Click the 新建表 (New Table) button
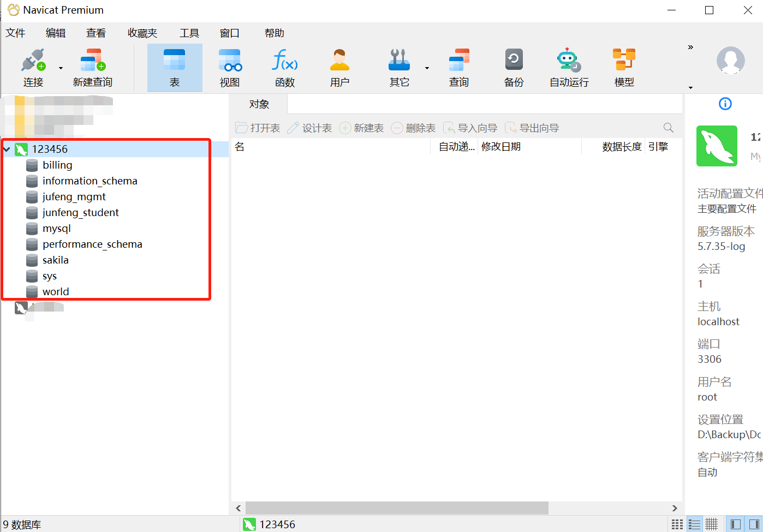Image resolution: width=763 pixels, height=532 pixels. point(361,128)
